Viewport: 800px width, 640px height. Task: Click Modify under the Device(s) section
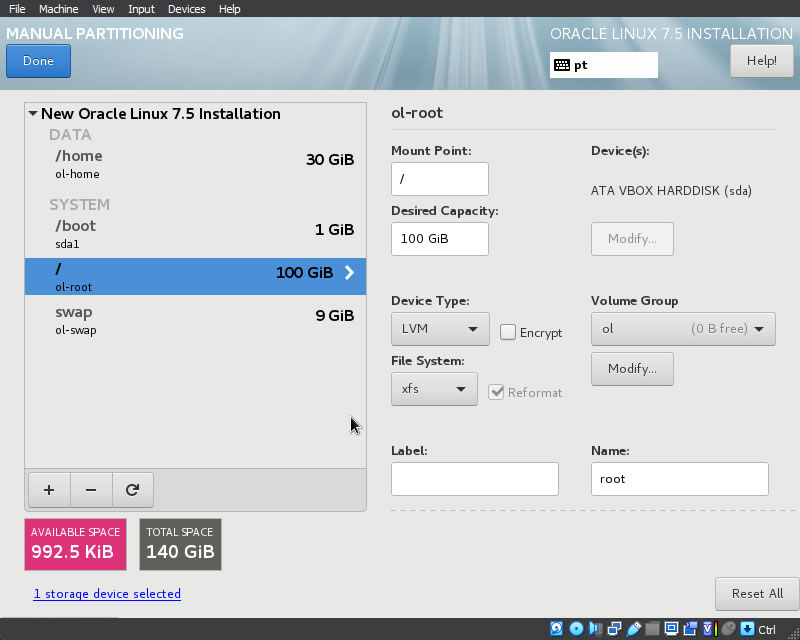pos(632,238)
